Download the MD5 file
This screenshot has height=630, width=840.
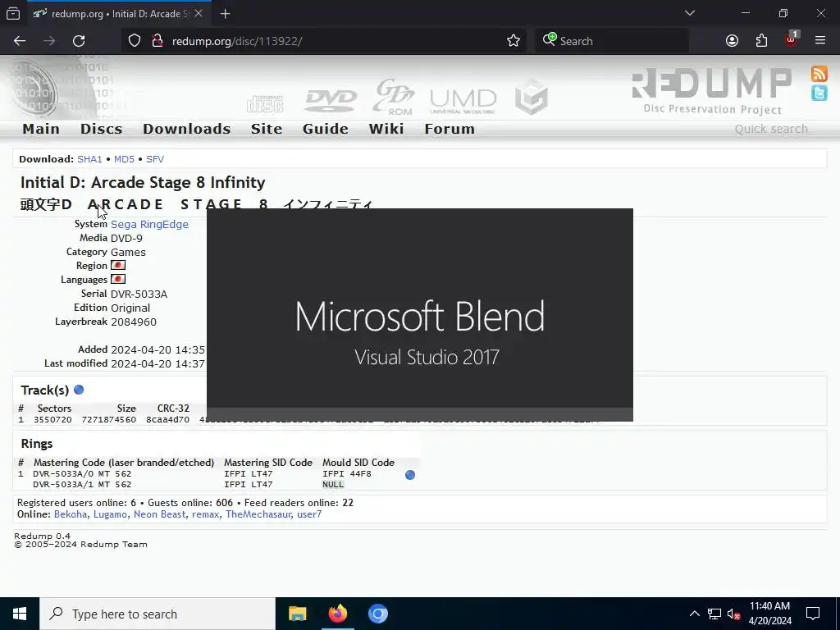click(124, 159)
